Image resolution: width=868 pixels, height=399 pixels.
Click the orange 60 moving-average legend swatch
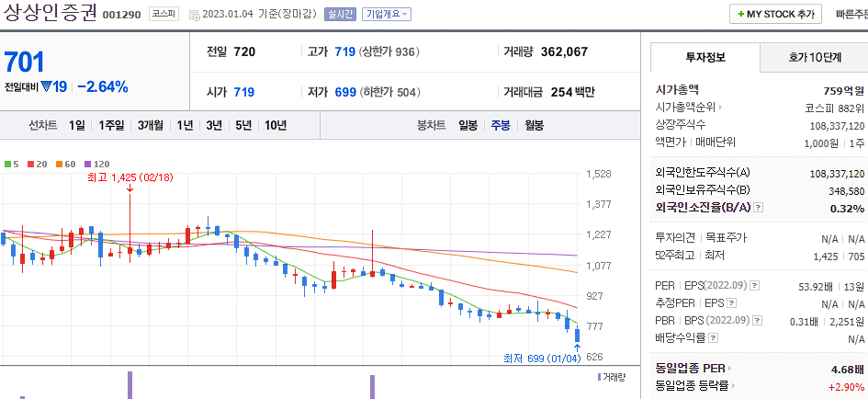tap(59, 164)
